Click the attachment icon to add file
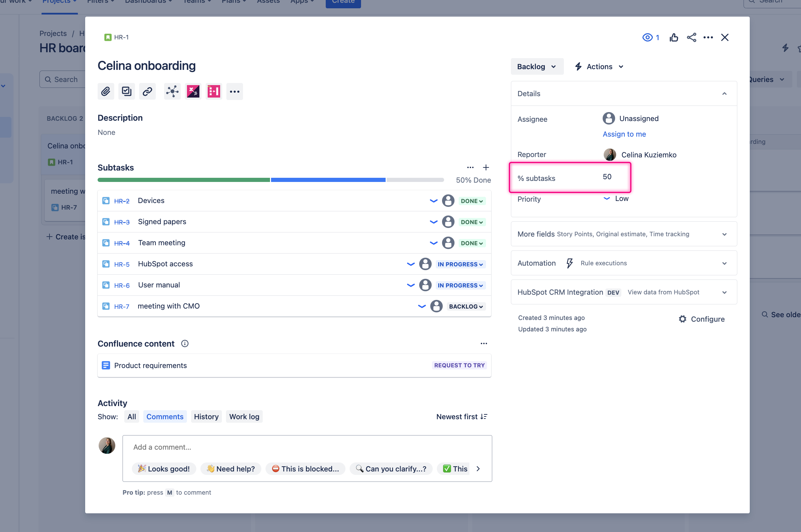Screen dimensions: 801x532 tap(106, 91)
